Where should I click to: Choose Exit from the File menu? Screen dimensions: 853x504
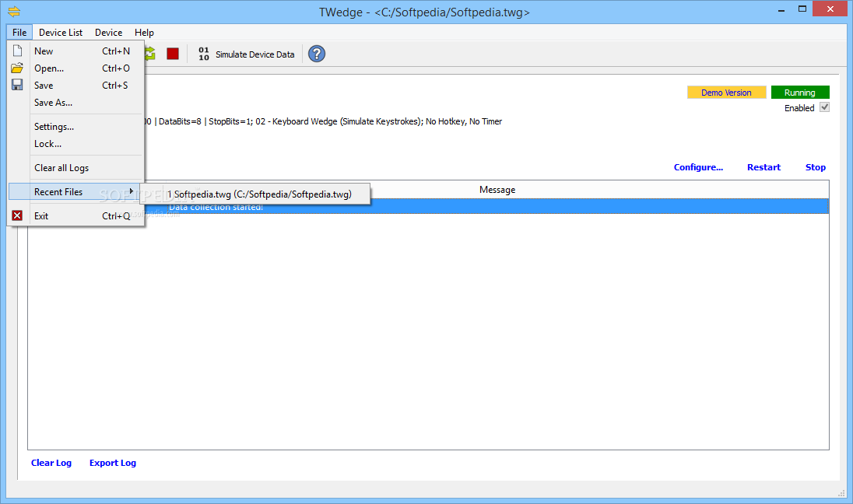click(x=76, y=216)
